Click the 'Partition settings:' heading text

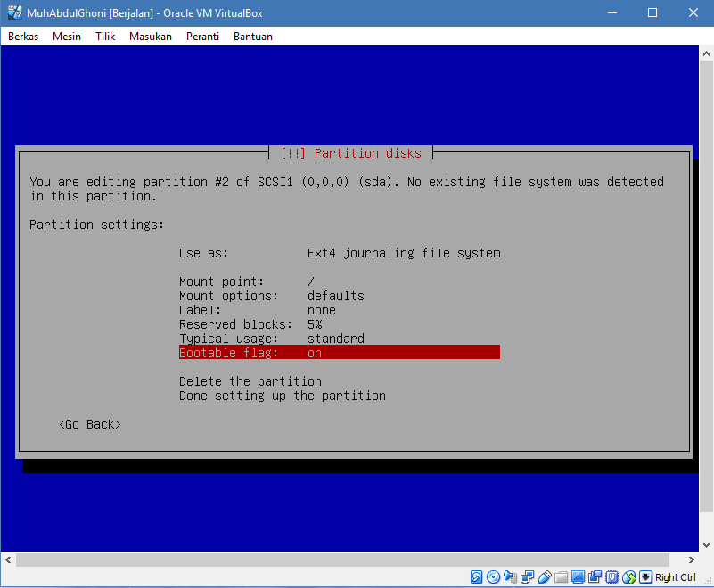(x=96, y=225)
